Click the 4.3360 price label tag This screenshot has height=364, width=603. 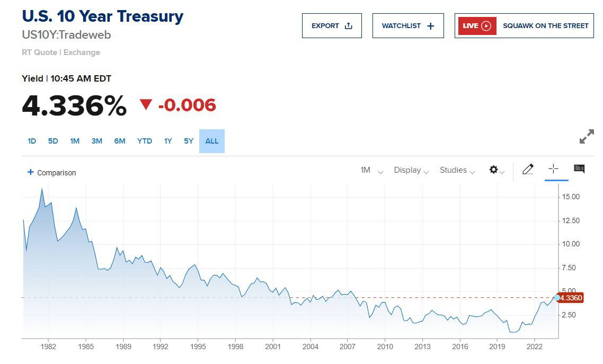(x=571, y=298)
